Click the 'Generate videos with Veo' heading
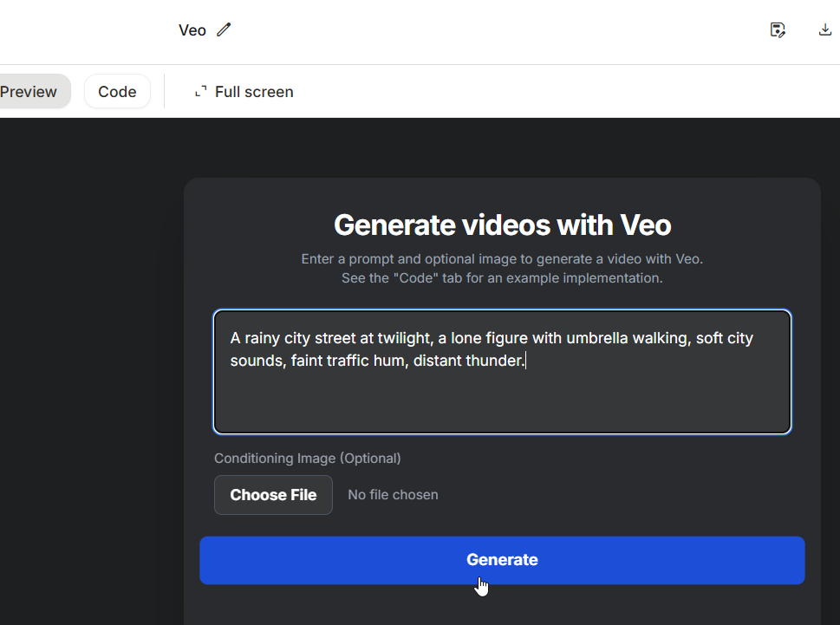The image size is (840, 625). pyautogui.click(x=502, y=225)
